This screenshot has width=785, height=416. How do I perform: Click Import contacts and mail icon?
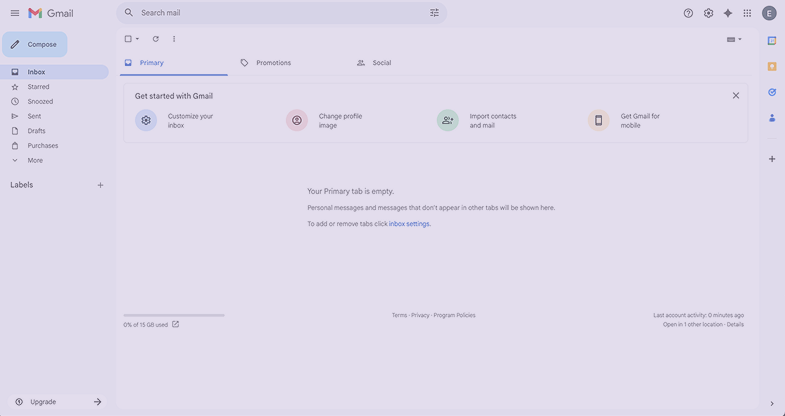pos(448,120)
